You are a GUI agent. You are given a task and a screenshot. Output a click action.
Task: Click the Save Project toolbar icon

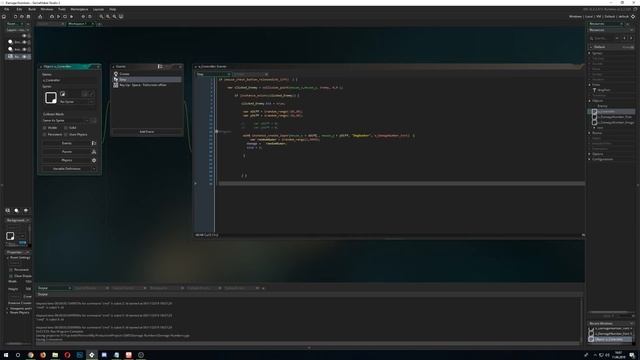click(28, 17)
